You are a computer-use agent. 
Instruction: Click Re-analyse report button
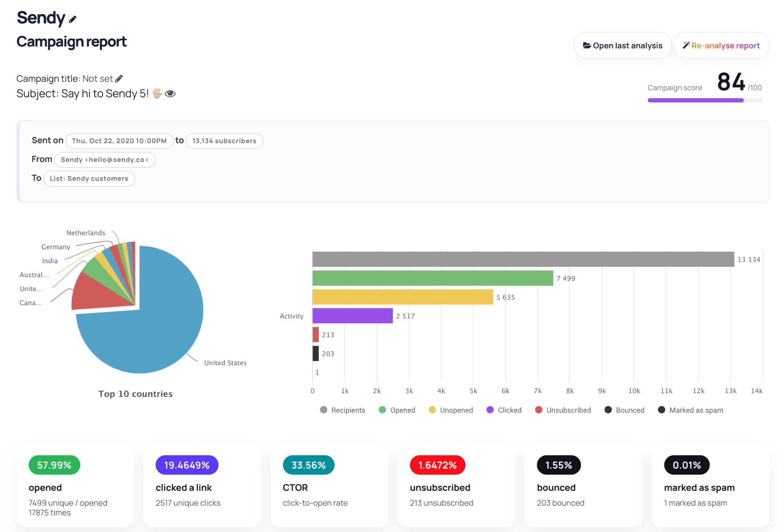tap(721, 46)
